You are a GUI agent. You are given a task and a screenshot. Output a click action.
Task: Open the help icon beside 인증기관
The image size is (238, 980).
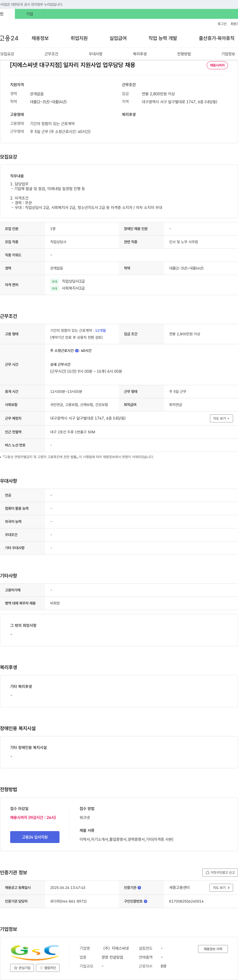(139, 887)
